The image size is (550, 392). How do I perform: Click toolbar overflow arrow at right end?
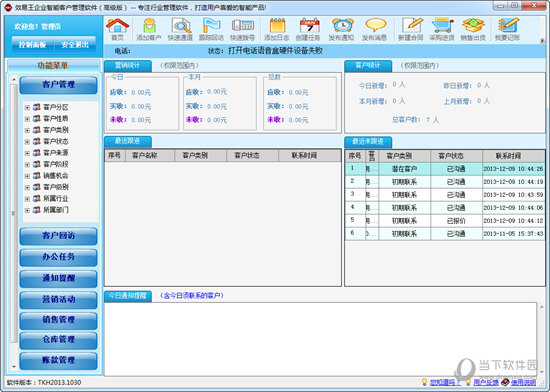click(542, 40)
